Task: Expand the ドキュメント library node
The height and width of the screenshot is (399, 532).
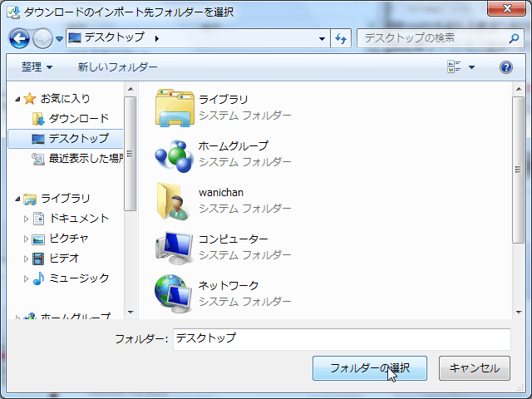Action: [26, 219]
